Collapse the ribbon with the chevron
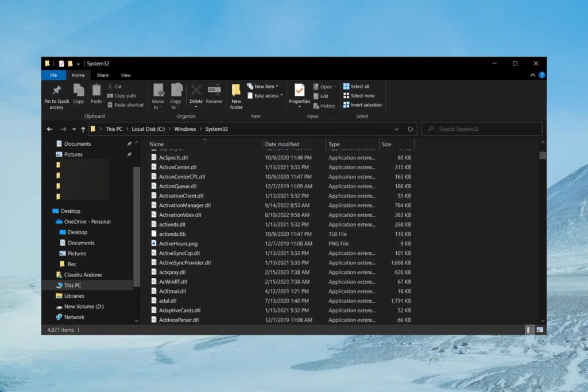 pos(533,75)
